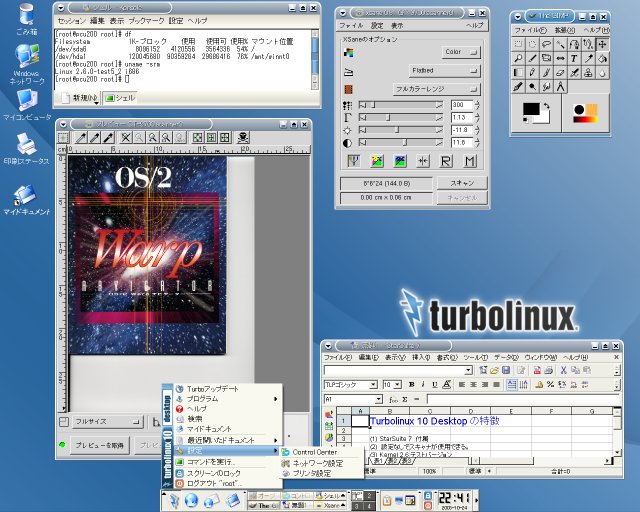The width and height of the screenshot is (640, 512).
Task: Toggle Italic formatting in StarSuite
Action: coord(423,385)
